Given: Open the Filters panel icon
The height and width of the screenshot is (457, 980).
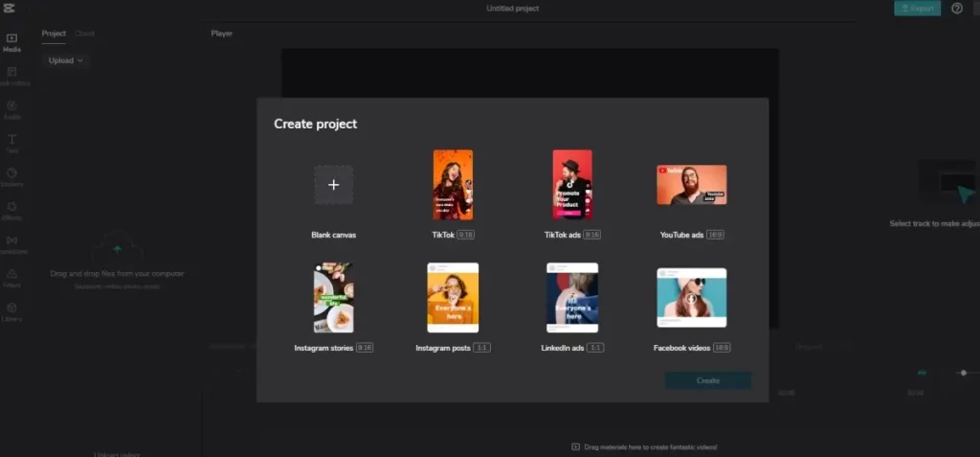Looking at the screenshot, I should (11, 277).
